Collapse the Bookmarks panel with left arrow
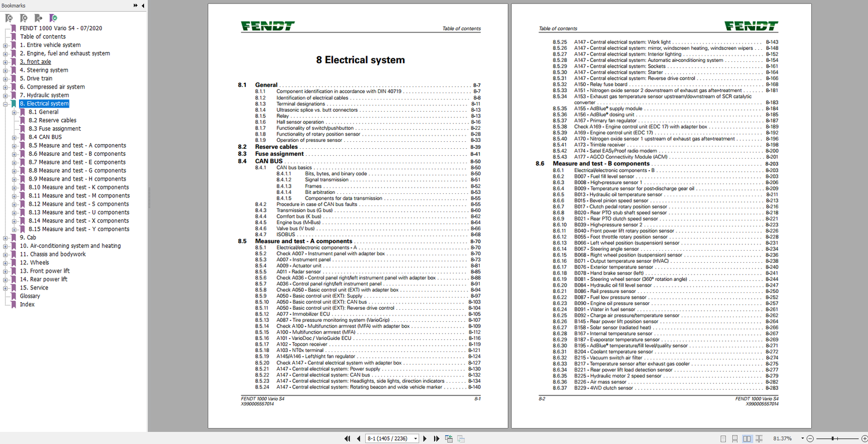 (x=143, y=5)
